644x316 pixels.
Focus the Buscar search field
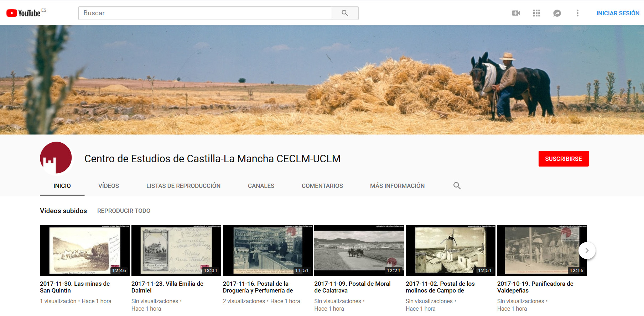[x=205, y=13]
